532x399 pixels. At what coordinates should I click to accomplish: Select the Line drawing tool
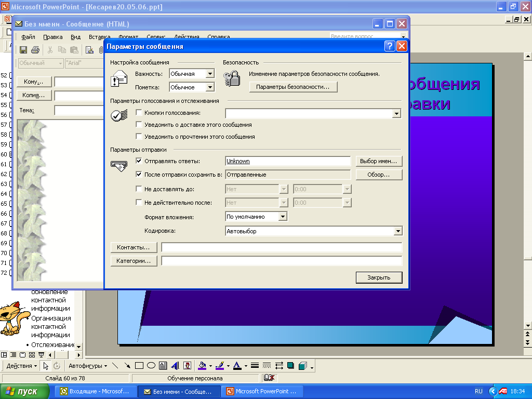tap(115, 365)
